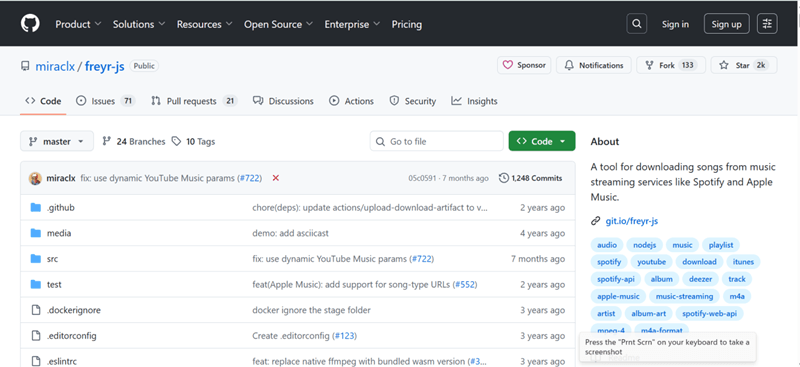Click the branch icon beside 24 Branches

107,141
